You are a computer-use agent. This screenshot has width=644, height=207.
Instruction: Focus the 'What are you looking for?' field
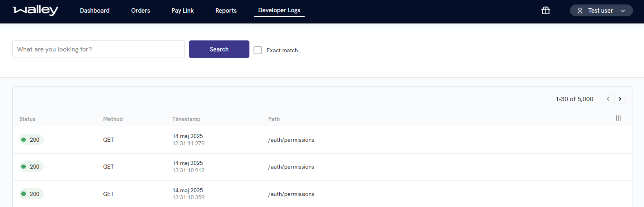click(99, 49)
